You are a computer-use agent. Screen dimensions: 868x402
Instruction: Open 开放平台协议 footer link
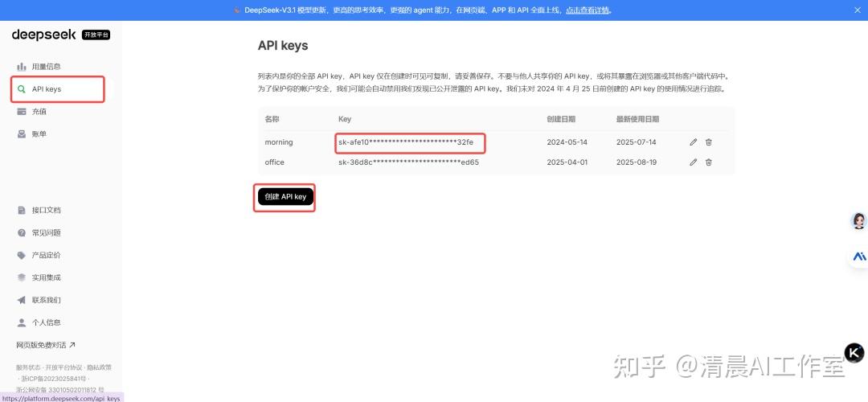(x=63, y=367)
